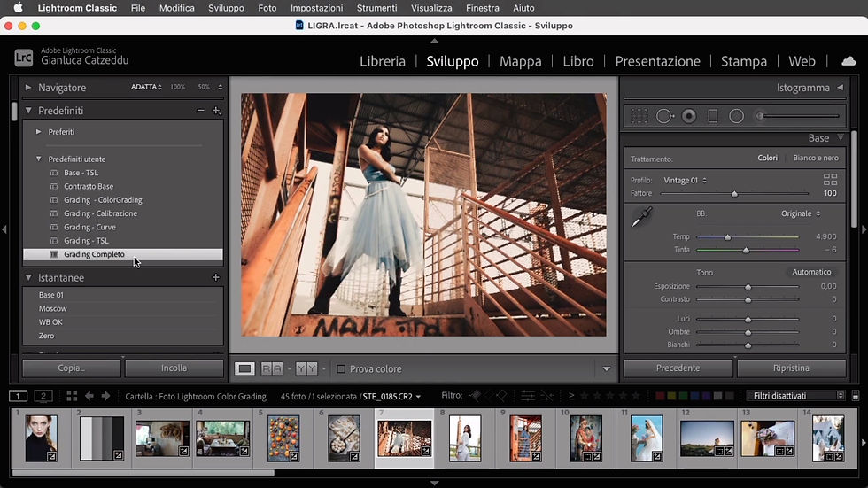Collapse the Predefiniti utente group
The width and height of the screenshot is (868, 488).
(38, 159)
